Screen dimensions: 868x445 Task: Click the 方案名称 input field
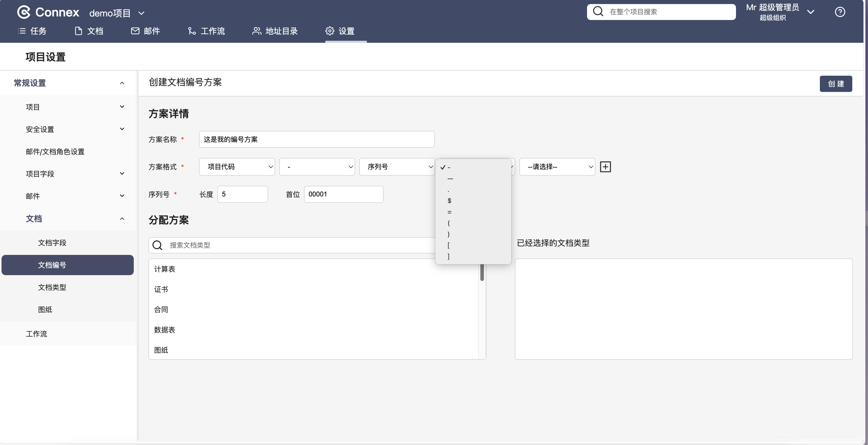316,139
